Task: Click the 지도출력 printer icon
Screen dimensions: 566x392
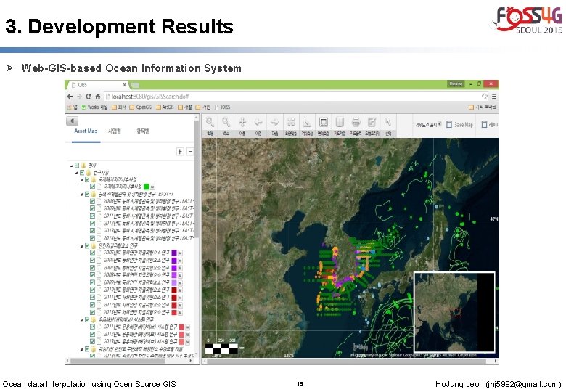Action: (356, 126)
